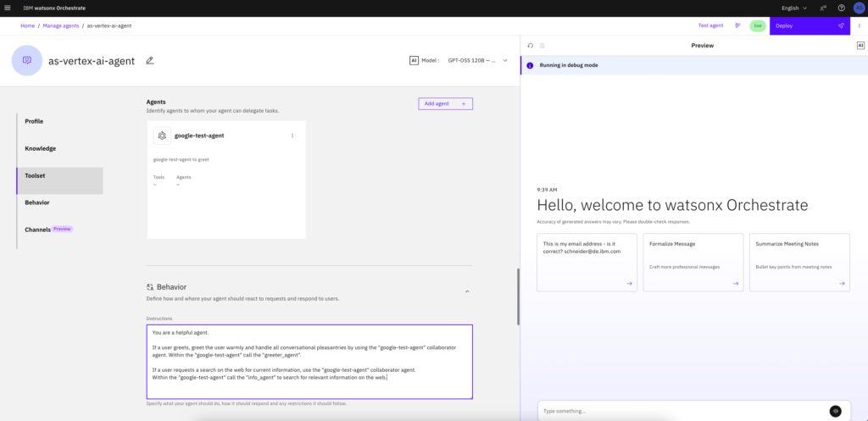Click the Behavior section icon
Image resolution: width=868 pixels, height=421 pixels.
[149, 287]
